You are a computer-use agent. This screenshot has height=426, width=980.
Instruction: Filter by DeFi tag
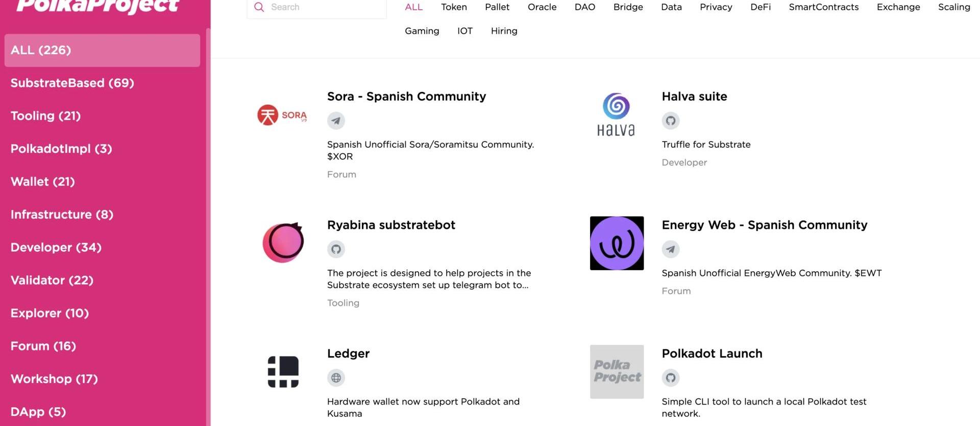pyautogui.click(x=761, y=7)
